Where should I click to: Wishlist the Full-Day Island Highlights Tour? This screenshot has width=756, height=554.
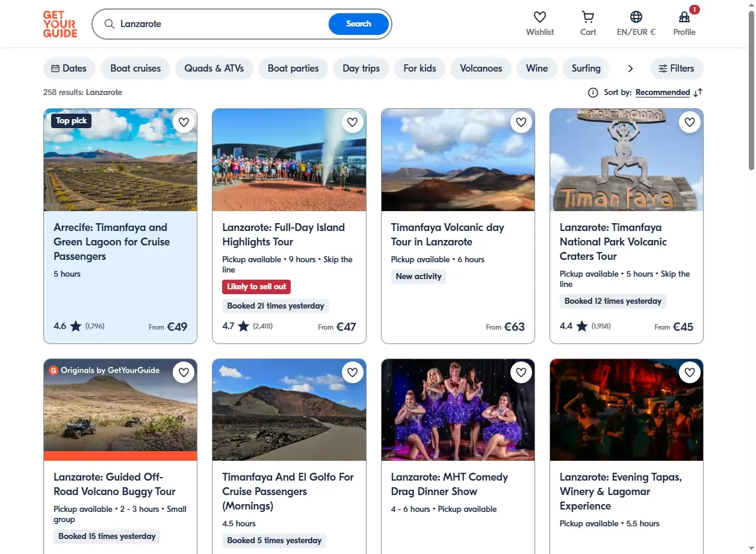(x=352, y=123)
